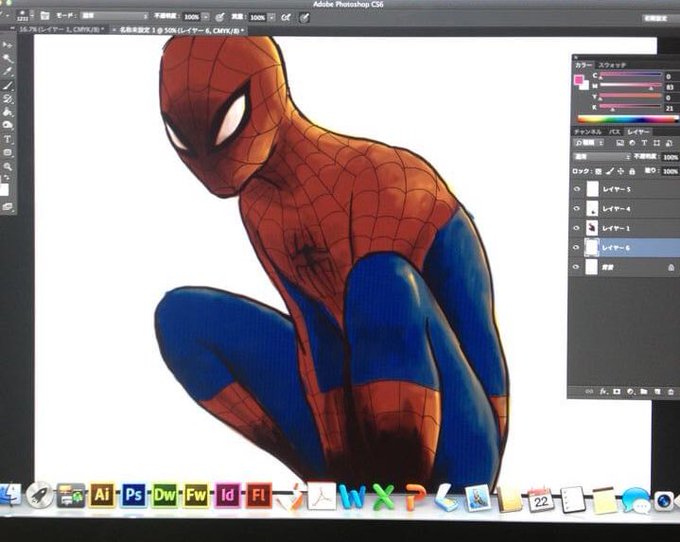The image size is (680, 542).
Task: Enable airbrush mode in options bar
Action: tap(286, 17)
